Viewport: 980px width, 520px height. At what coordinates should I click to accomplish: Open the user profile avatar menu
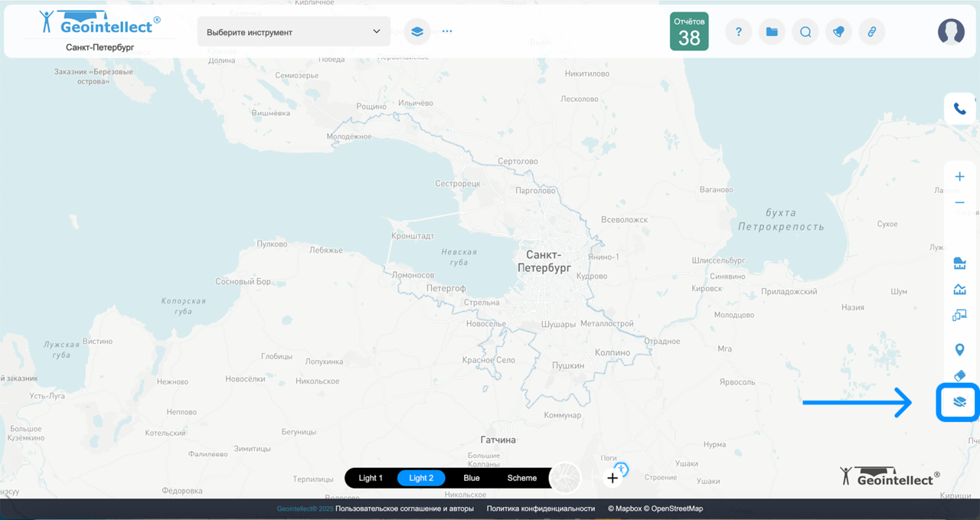pos(951,31)
